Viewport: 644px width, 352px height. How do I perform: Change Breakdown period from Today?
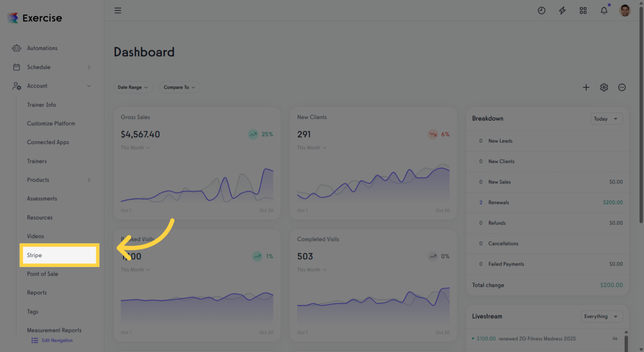pyautogui.click(x=607, y=119)
